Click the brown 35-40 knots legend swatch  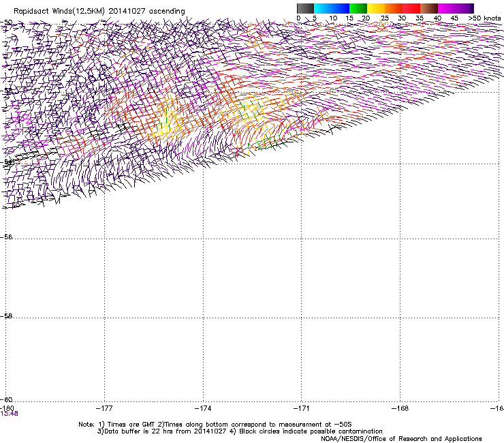(429, 8)
